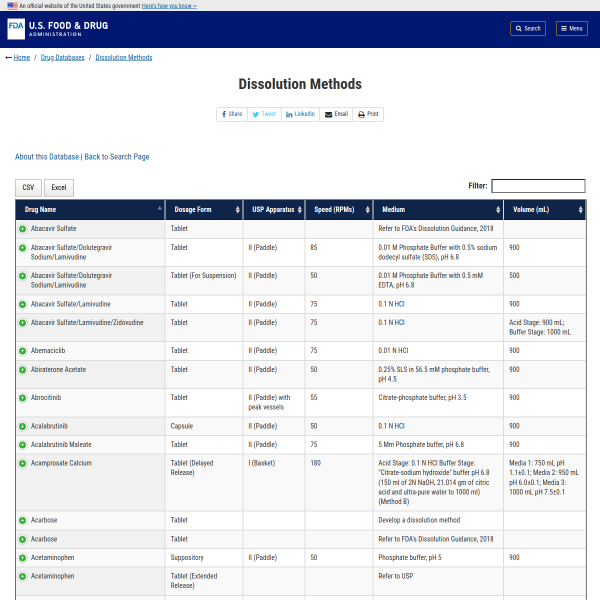Expand the Abacavir Sulfate row details
The height and width of the screenshot is (600, 600).
22,229
